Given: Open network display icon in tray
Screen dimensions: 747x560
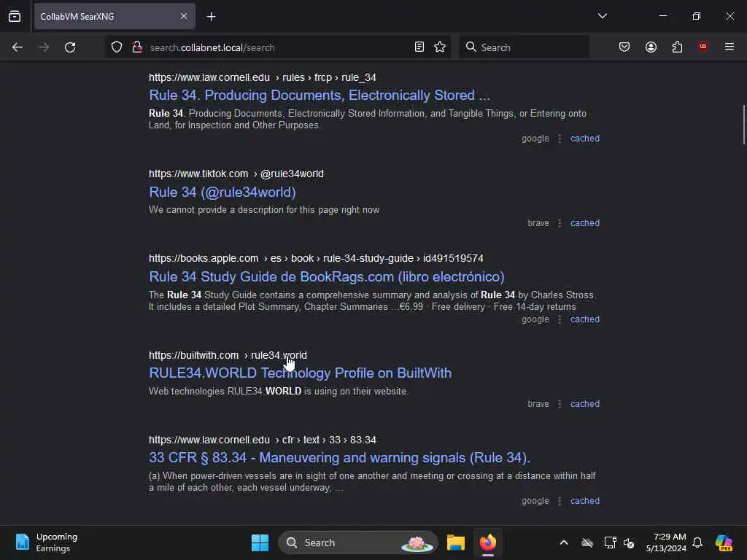Looking at the screenshot, I should pos(610,542).
